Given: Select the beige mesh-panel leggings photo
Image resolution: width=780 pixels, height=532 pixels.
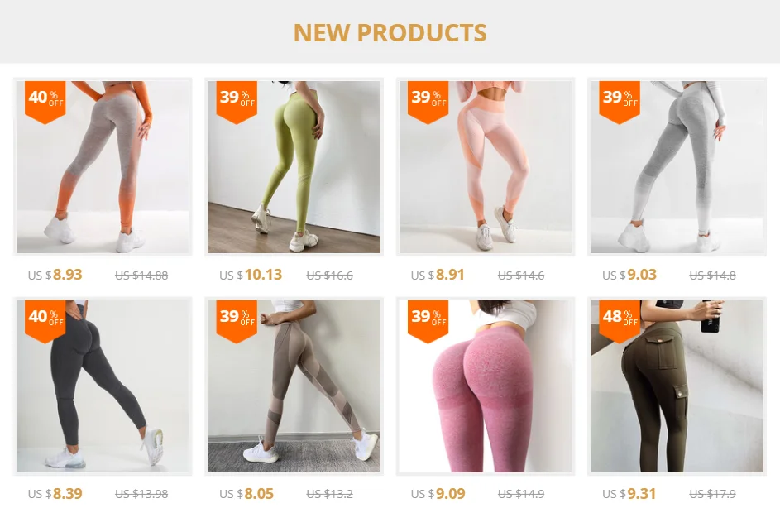Looking at the screenshot, I should click(x=294, y=386).
